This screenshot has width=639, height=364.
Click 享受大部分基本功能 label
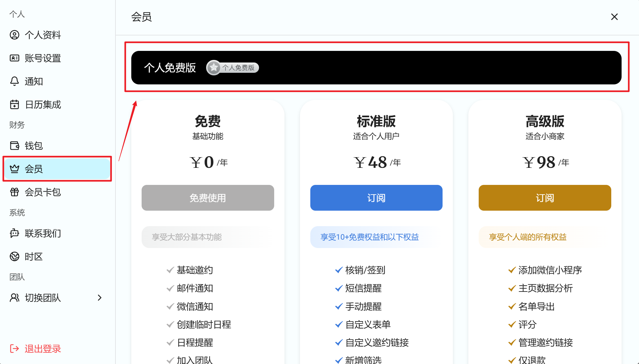coord(187,237)
